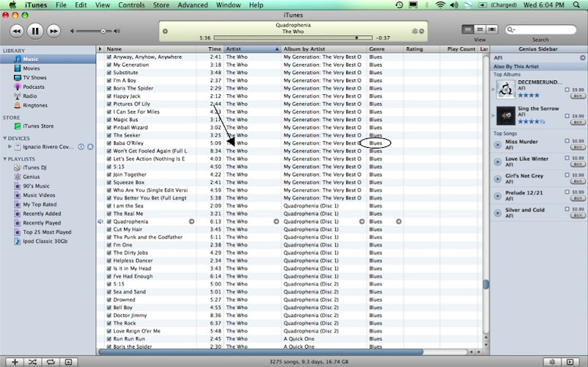This screenshot has width=588, height=367.
Task: Switch to album grid view
Action: tap(480, 29)
